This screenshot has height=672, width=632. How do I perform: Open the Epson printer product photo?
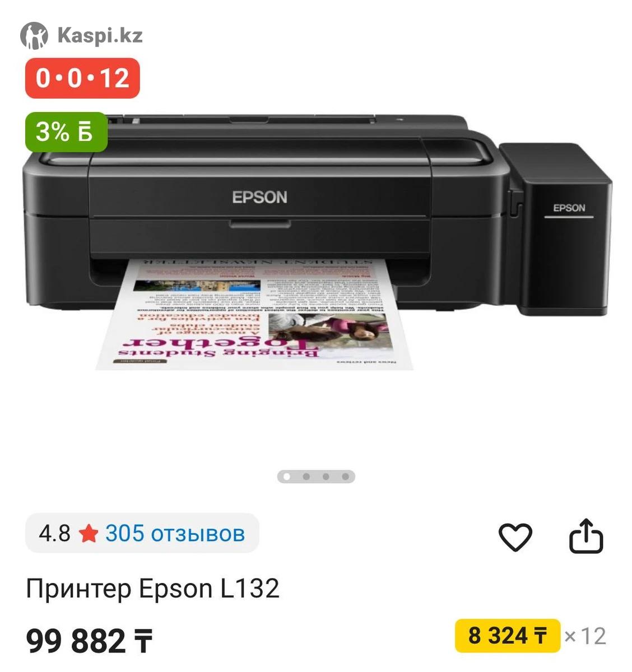click(317, 242)
